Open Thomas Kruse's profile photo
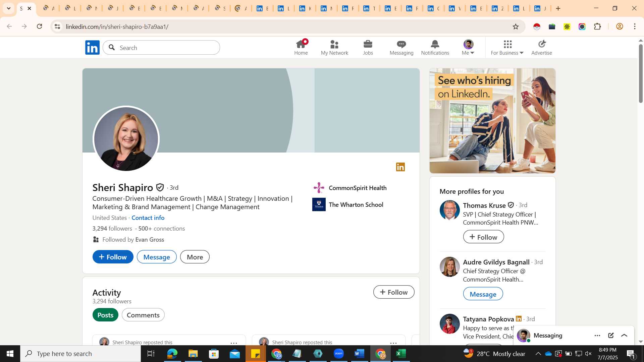Screen dimensions: 644x362 (x=449, y=210)
